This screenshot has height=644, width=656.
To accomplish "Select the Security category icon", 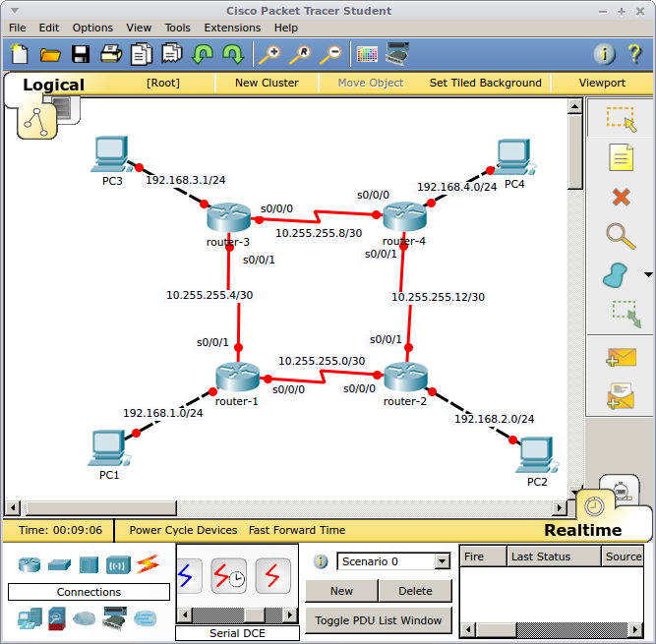I will coord(56,618).
